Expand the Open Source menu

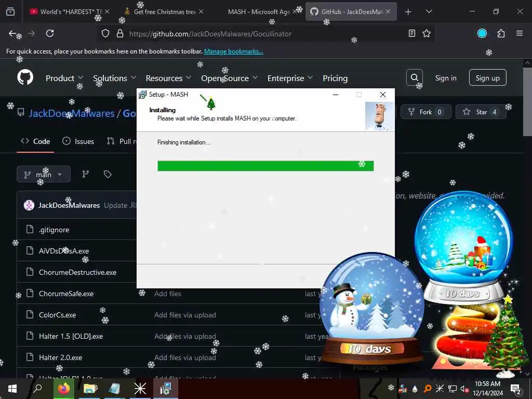[229, 78]
